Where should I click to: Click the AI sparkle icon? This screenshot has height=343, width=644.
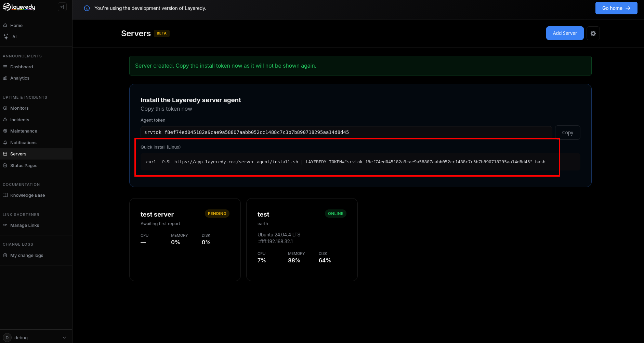coord(6,37)
